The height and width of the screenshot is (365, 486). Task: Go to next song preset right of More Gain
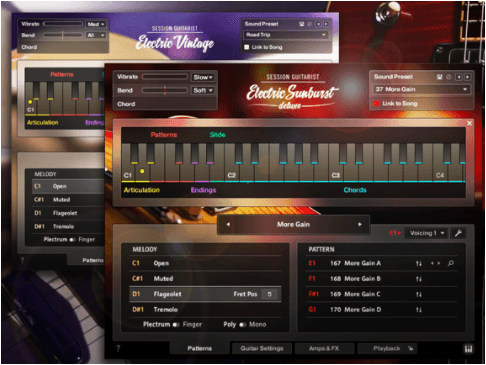(360, 224)
